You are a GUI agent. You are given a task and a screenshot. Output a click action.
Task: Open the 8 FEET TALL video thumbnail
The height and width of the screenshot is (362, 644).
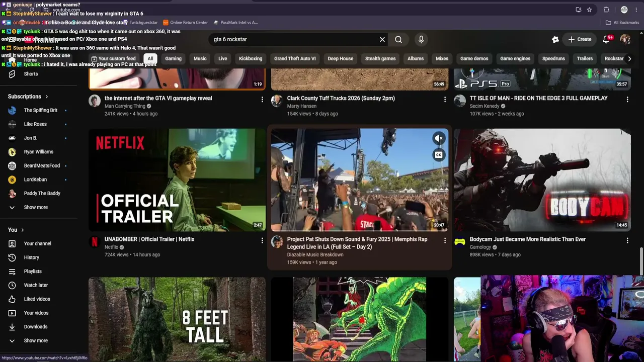[x=177, y=319]
